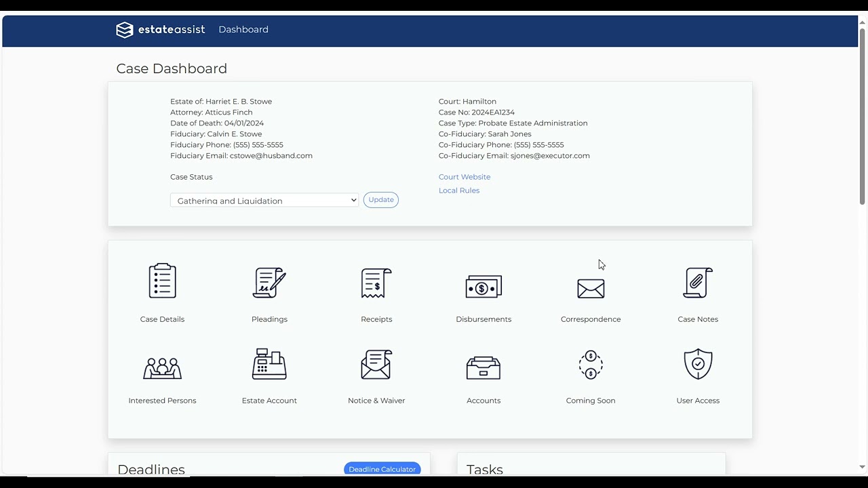This screenshot has height=488, width=868.
Task: Click the Case Notes label
Action: [x=698, y=319]
